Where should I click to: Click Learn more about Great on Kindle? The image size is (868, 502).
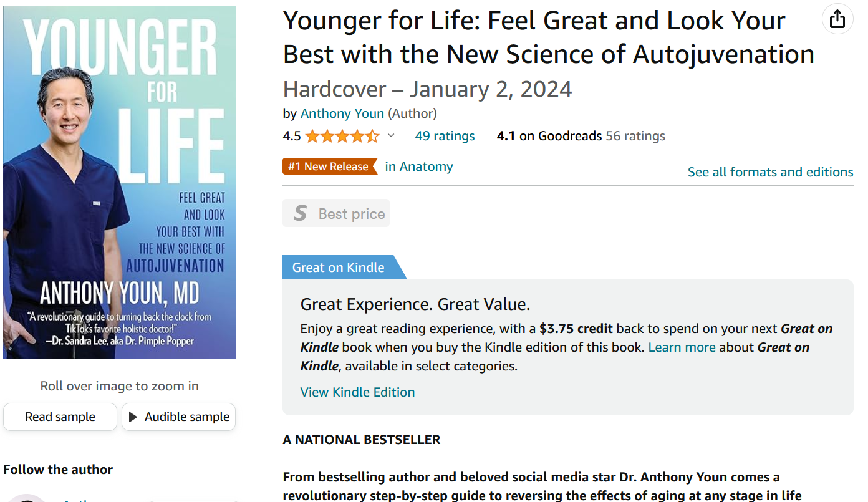coord(682,347)
